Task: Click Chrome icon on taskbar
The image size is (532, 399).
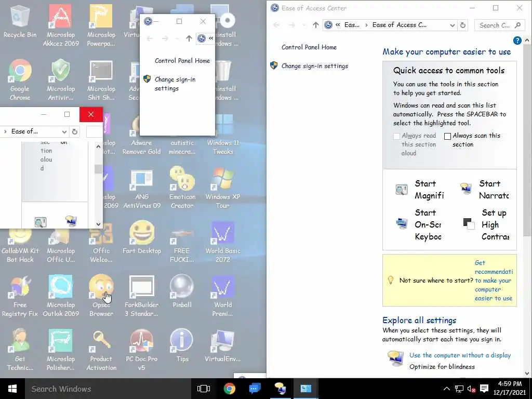Action: coord(230,389)
